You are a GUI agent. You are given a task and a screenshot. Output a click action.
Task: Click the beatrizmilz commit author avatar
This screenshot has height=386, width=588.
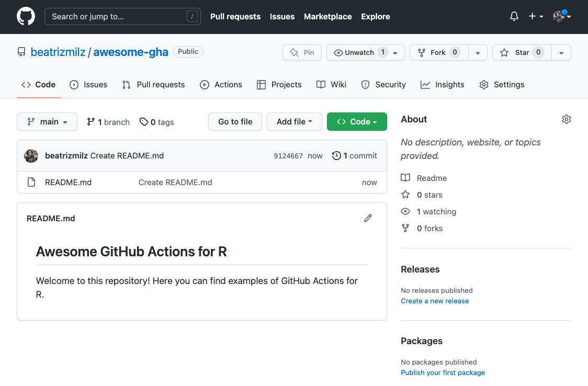click(x=31, y=155)
